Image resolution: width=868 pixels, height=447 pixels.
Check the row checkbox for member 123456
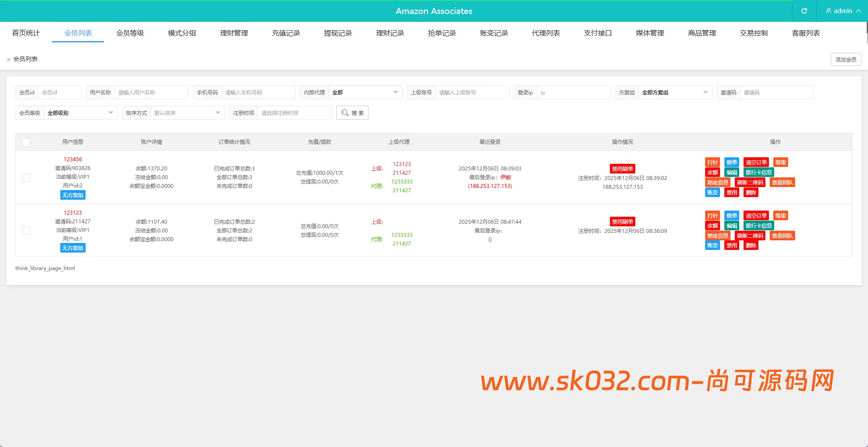coord(26,178)
